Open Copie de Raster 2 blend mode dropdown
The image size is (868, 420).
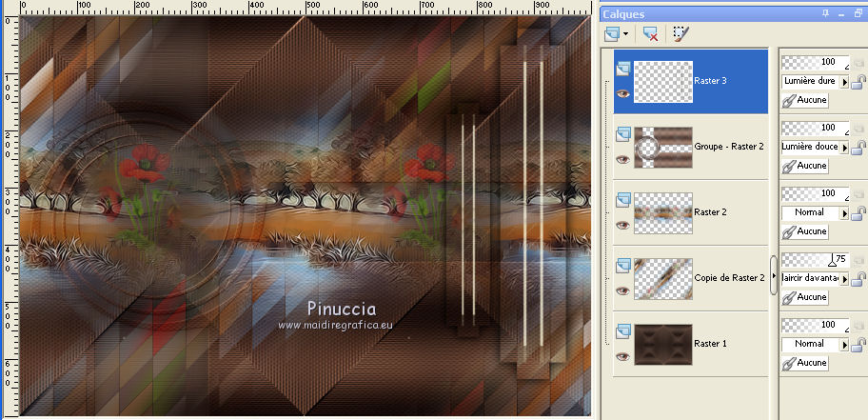coord(845,279)
